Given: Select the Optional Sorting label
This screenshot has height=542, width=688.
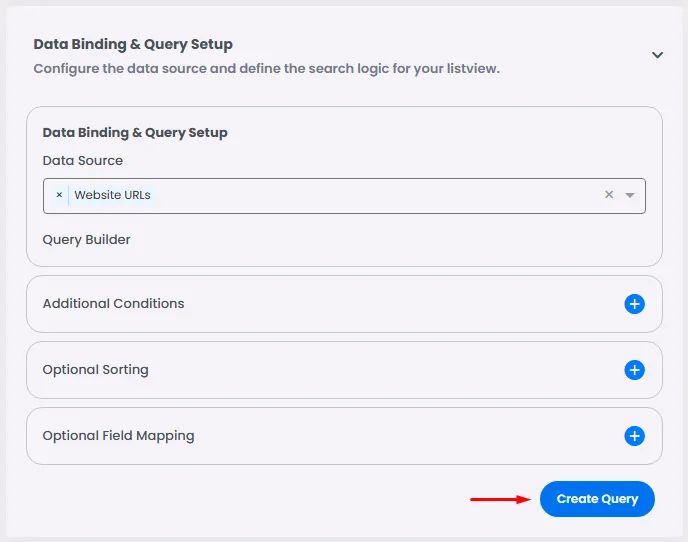Looking at the screenshot, I should (95, 370).
